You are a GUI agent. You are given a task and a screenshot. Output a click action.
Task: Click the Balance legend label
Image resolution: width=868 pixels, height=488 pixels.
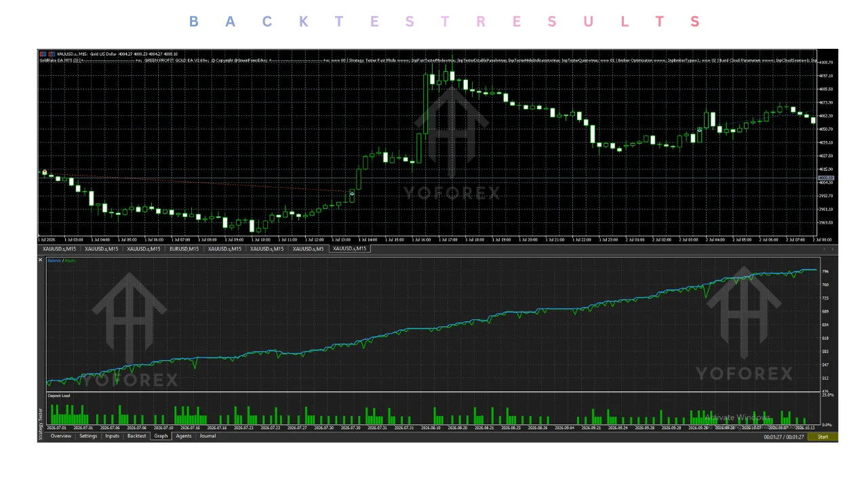coord(54,261)
